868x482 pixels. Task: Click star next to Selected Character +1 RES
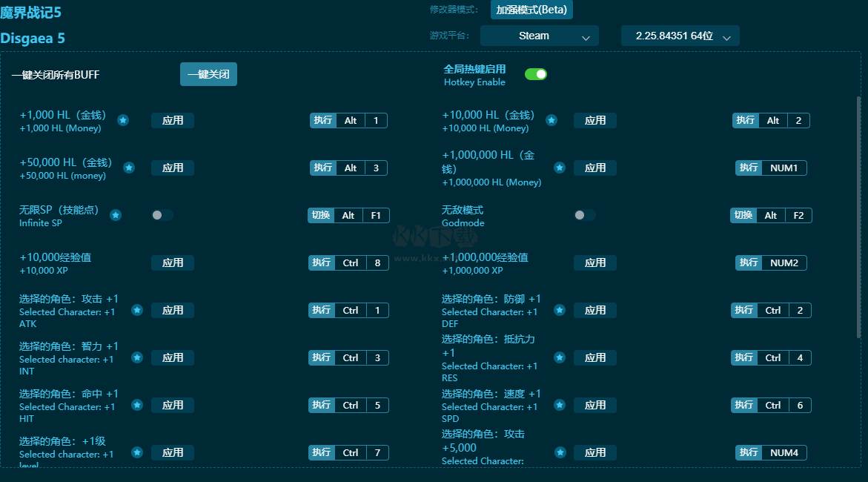click(x=560, y=358)
